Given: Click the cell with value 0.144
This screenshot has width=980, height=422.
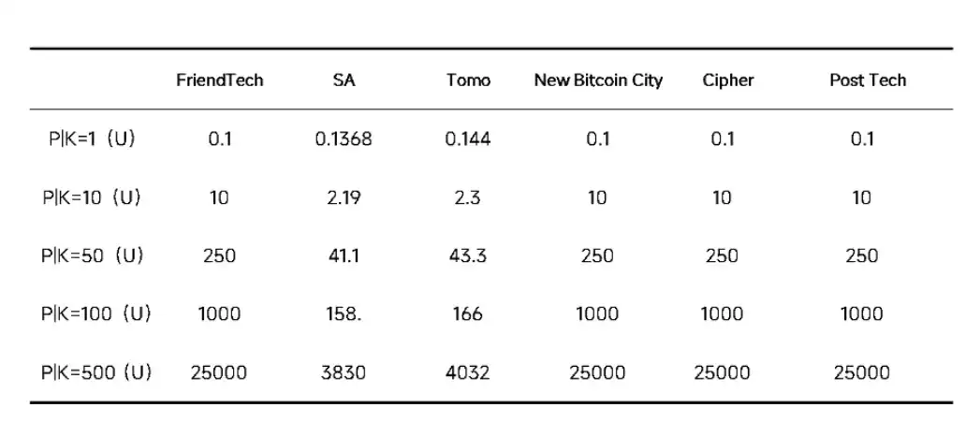Looking at the screenshot, I should (x=468, y=139).
